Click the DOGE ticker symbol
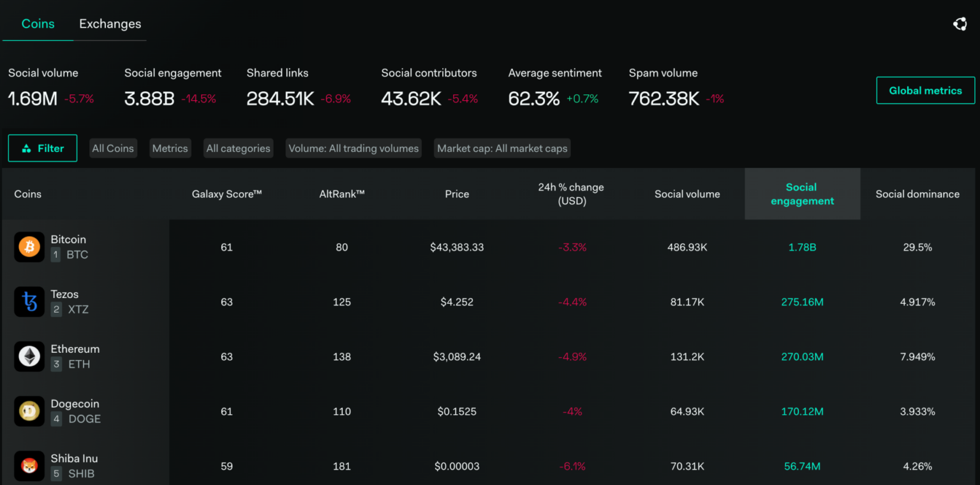980x485 pixels. pos(84,419)
